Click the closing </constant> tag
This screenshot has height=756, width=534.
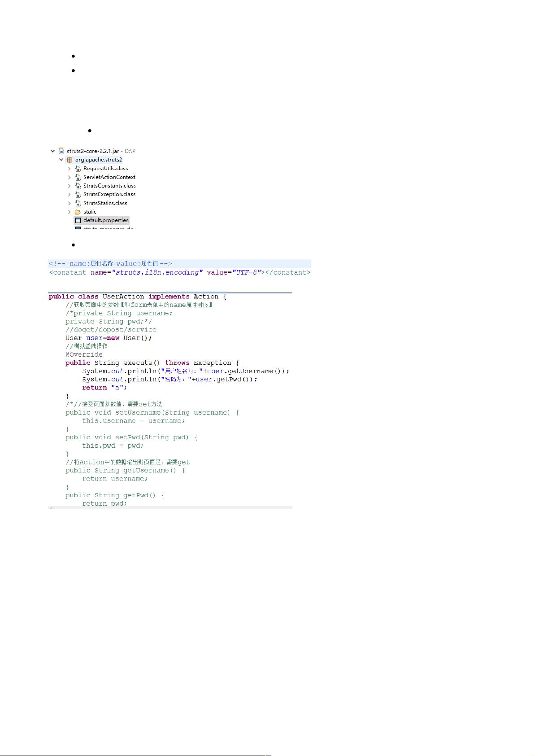point(288,272)
